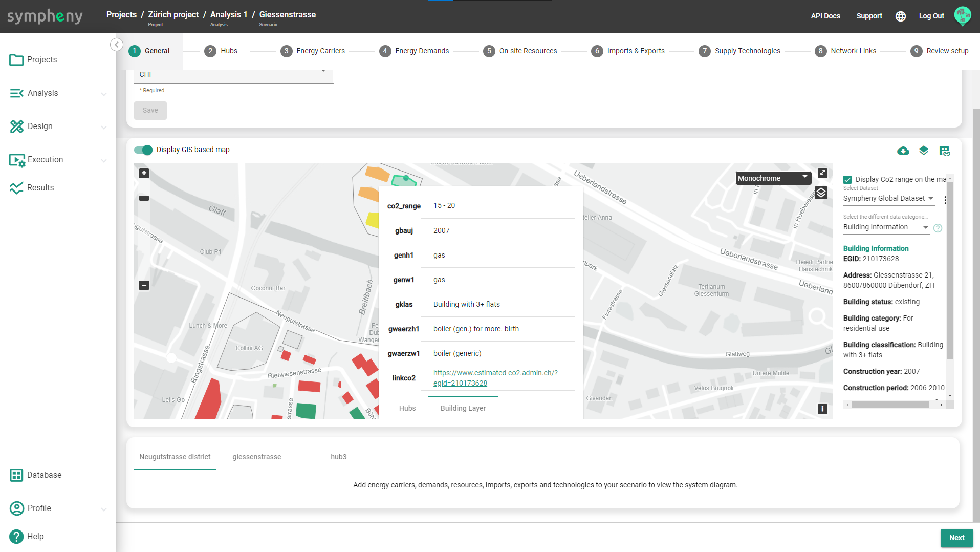The height and width of the screenshot is (552, 980).
Task: Open the Monochrome map style dropdown
Action: 773,178
